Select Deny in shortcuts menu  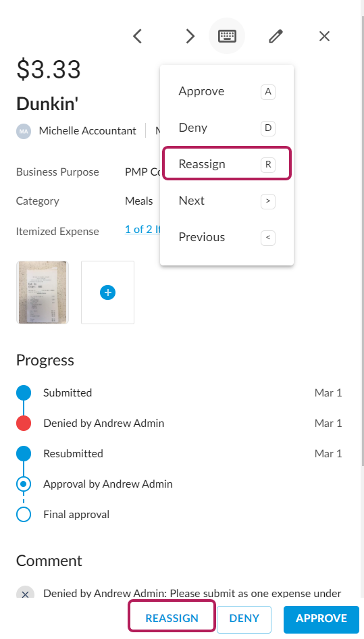227,128
